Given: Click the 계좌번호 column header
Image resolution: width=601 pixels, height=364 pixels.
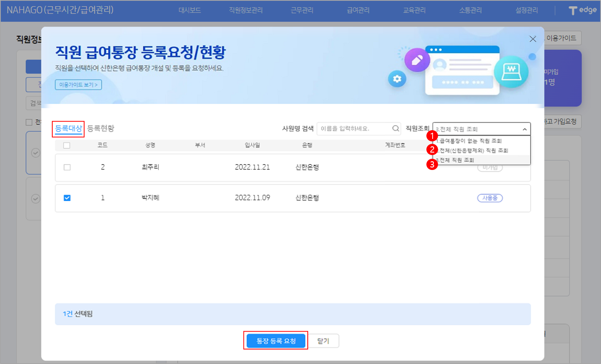Looking at the screenshot, I should (395, 145).
